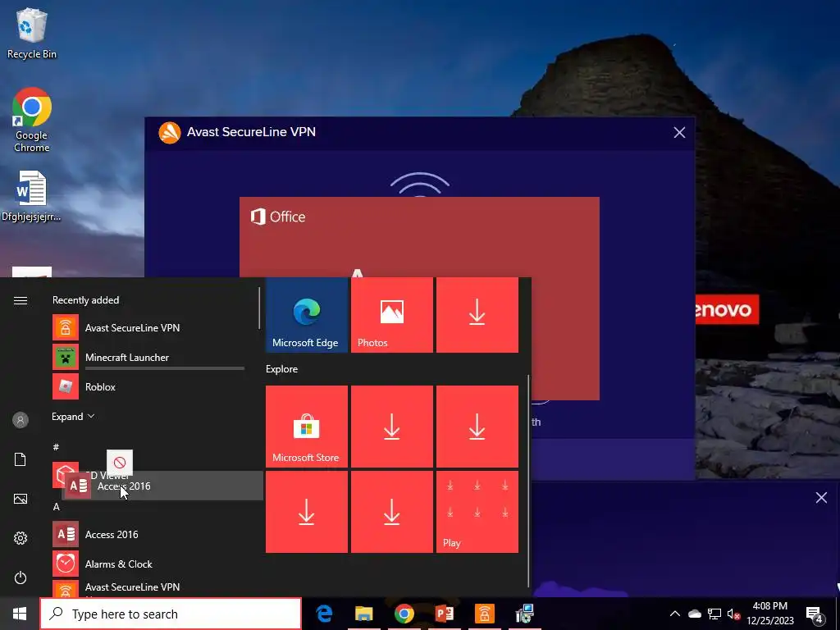
Task: Click the Avast SecureLine VPN window logo
Action: 169,132
